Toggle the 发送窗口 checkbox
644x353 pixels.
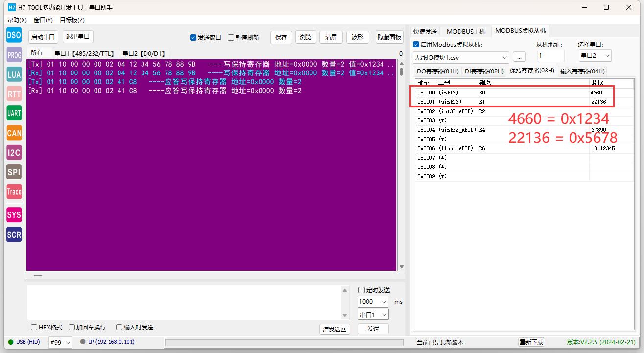pyautogui.click(x=206, y=38)
